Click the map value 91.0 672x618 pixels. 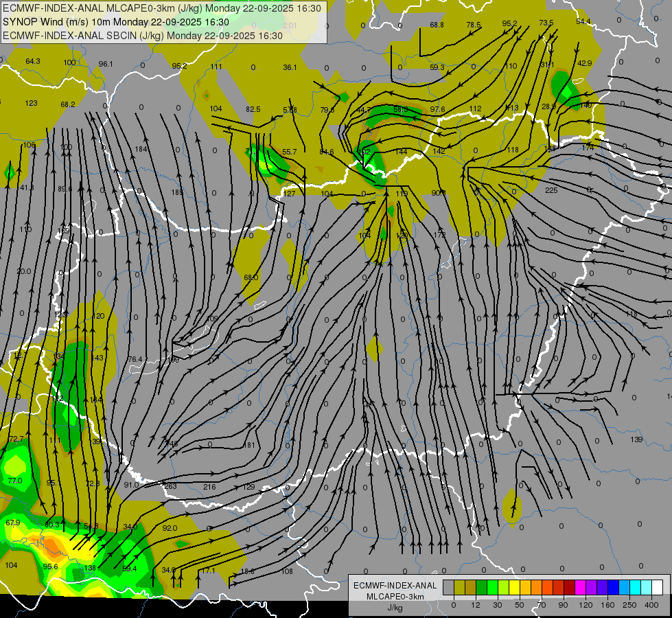(132, 485)
